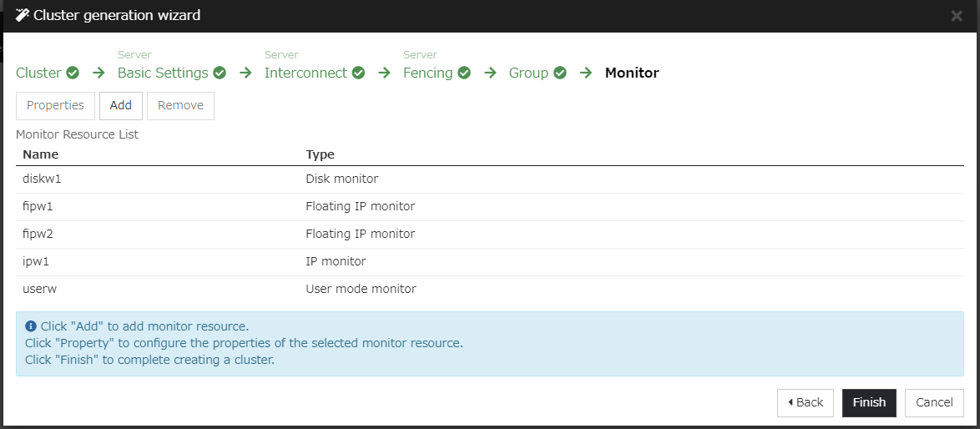Close the Cluster generation wizard dialog
Screen dimensions: 980x429
957,16
